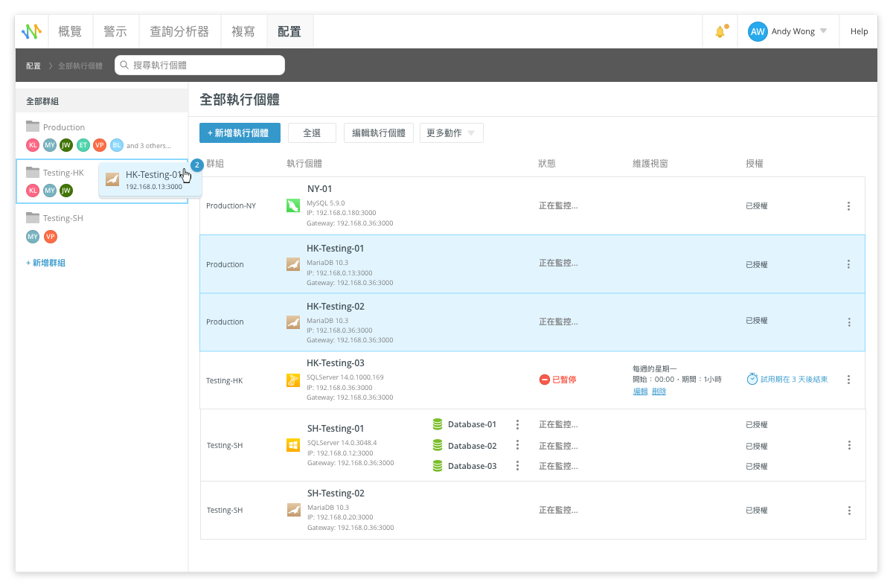
Task: Click the Navicat Monitor logo icon
Action: pos(32,31)
